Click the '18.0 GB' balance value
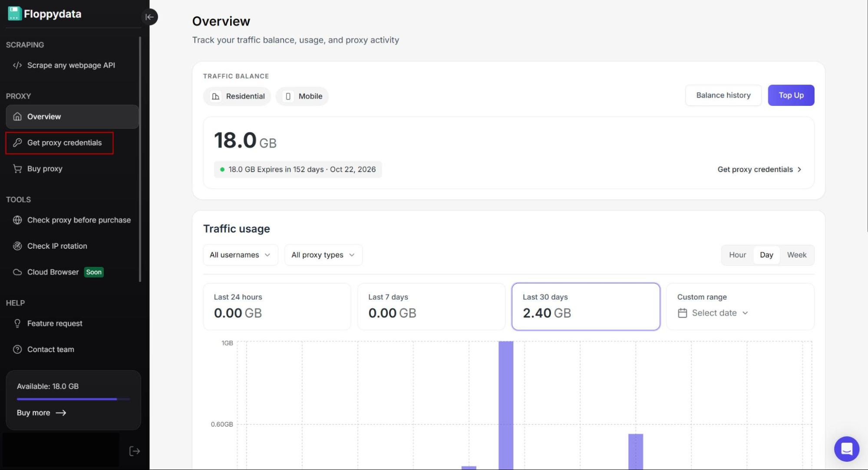Viewport: 868px width, 470px height. (245, 141)
